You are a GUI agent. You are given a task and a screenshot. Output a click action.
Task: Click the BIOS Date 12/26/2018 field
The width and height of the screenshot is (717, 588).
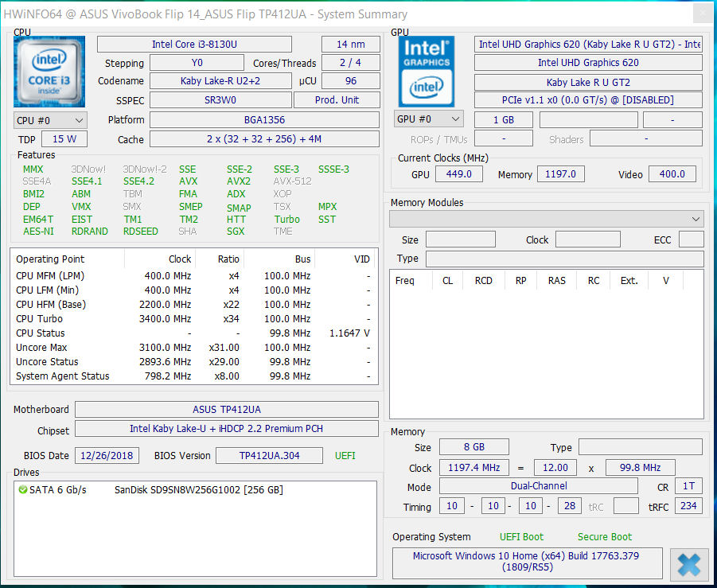pyautogui.click(x=107, y=455)
